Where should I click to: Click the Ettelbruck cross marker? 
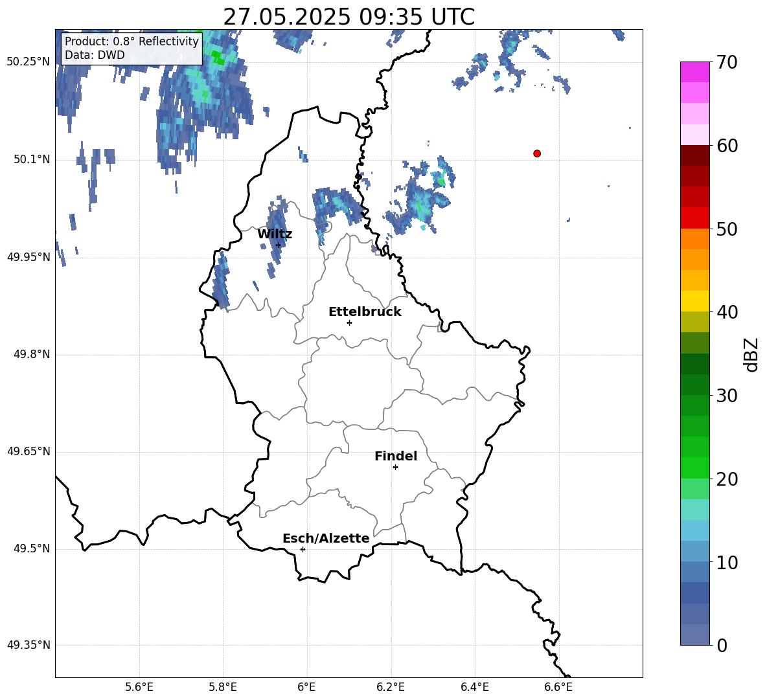349,322
